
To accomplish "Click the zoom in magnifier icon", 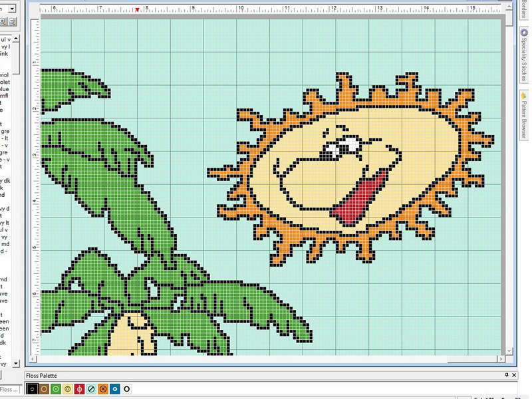I will tap(3, 22).
